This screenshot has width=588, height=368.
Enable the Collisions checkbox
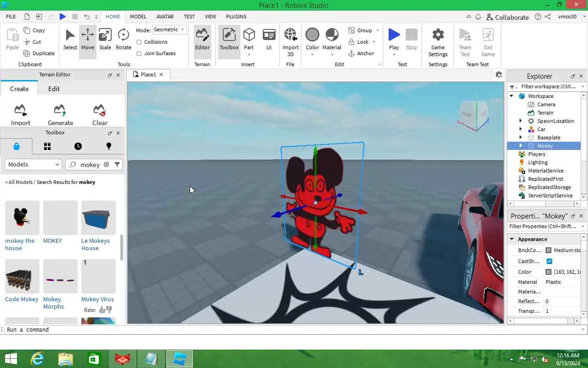pos(139,42)
